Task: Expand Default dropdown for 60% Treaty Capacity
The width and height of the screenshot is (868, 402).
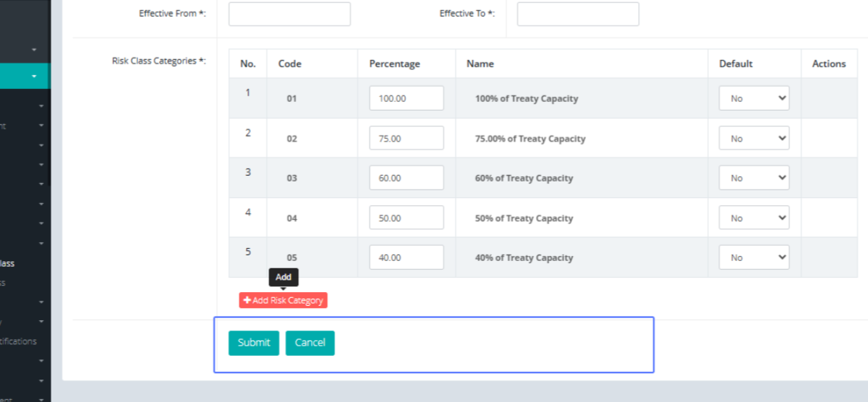Action: point(754,178)
